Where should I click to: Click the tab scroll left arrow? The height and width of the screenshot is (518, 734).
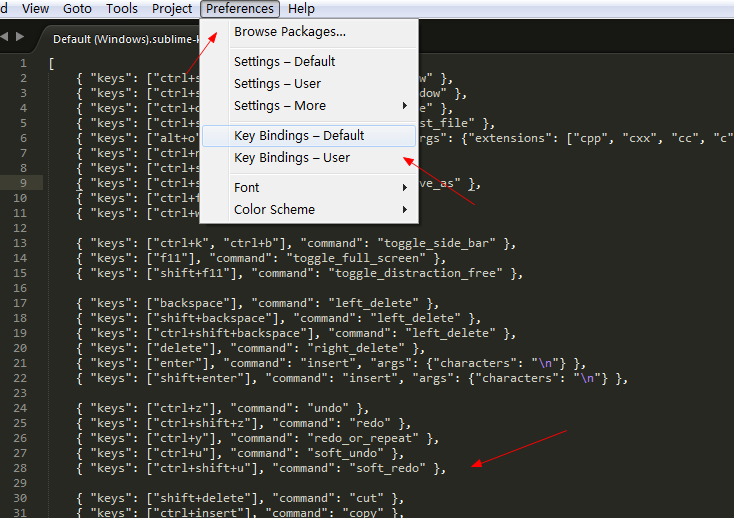tap(5, 37)
